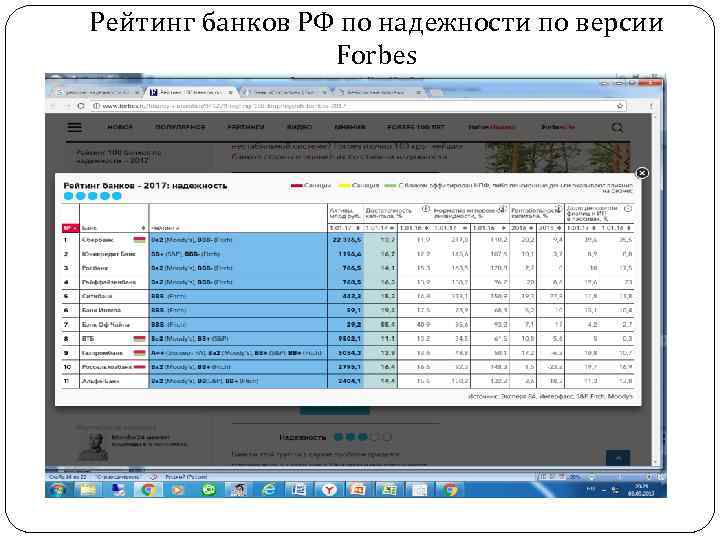
Task: Select the ВТБ row name
Action: 88,339
